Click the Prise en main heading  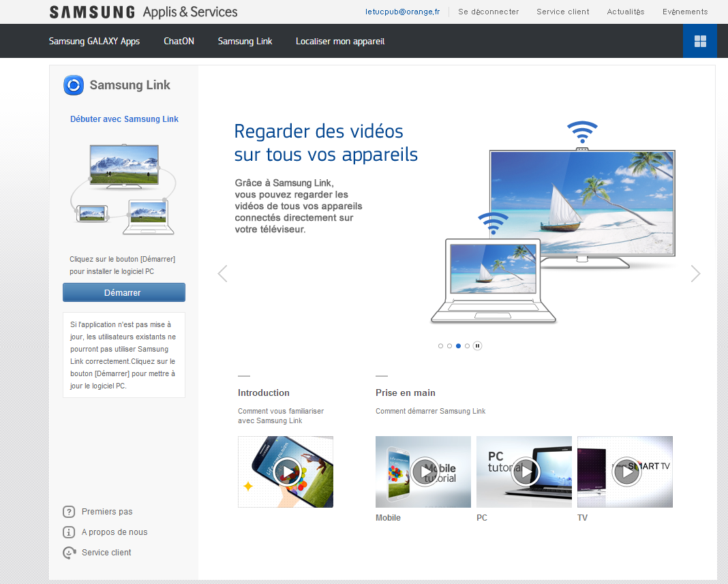406,393
